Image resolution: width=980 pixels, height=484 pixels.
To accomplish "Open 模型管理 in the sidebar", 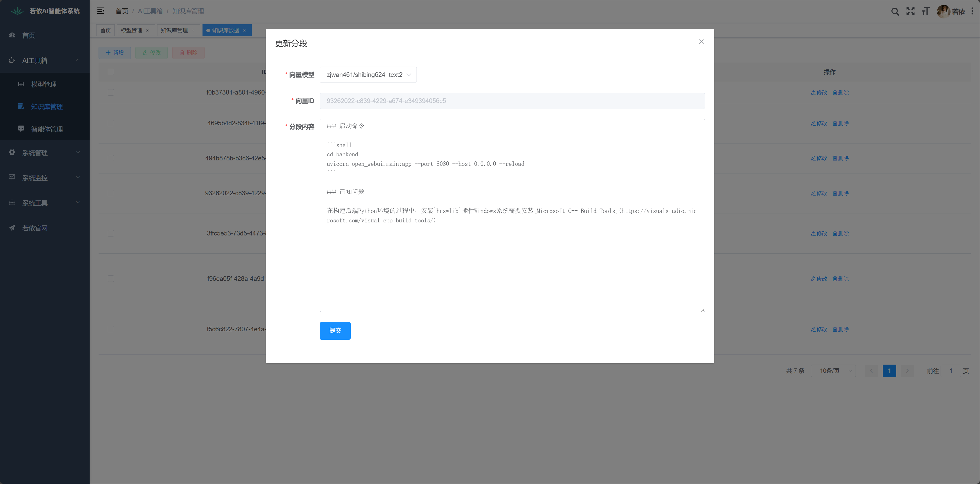I will [x=44, y=84].
